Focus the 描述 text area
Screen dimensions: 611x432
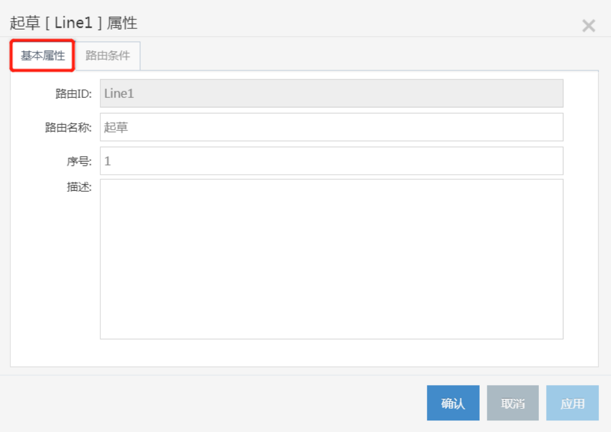332,259
